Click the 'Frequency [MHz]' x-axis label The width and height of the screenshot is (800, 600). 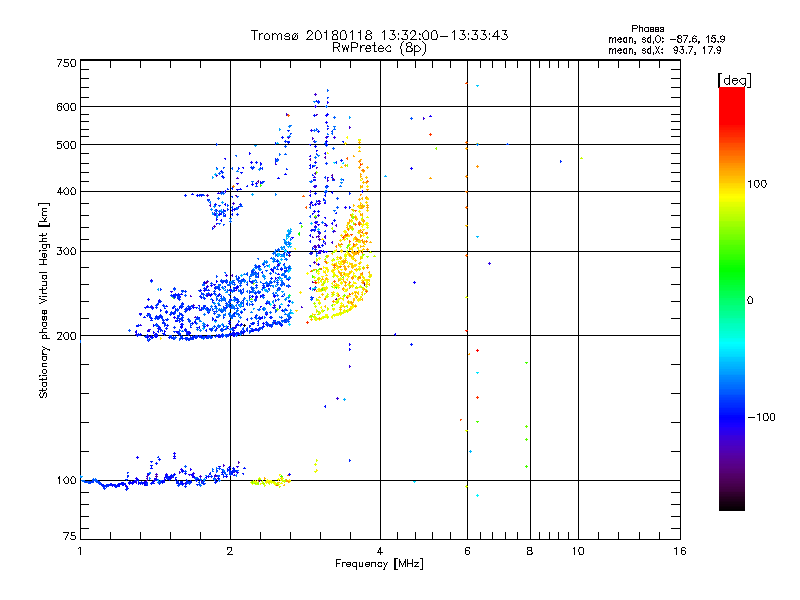[x=379, y=564]
